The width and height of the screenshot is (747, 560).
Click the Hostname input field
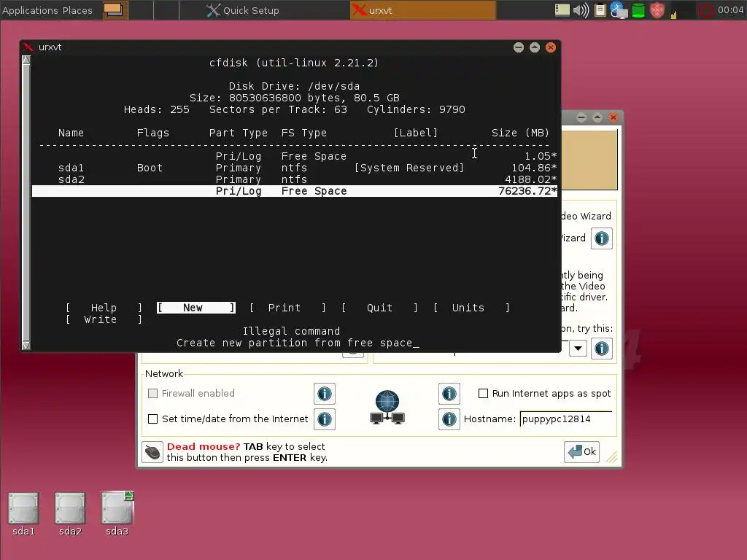(x=566, y=419)
